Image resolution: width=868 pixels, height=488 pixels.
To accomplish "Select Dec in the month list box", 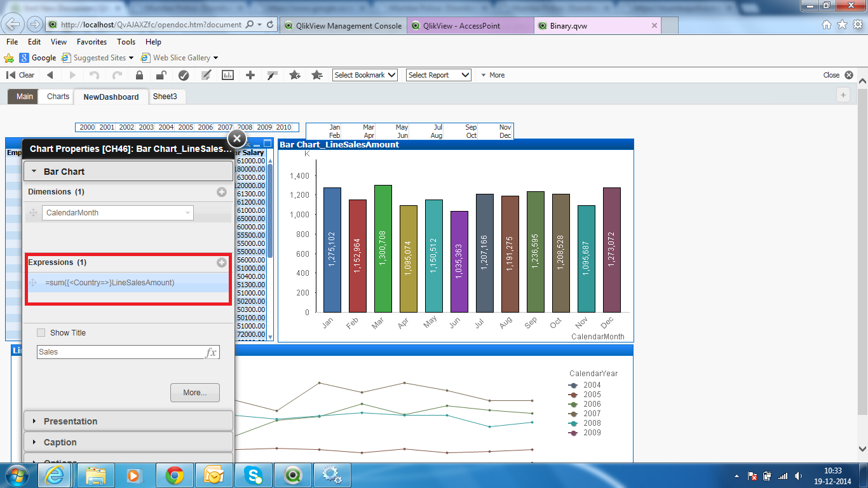I will point(505,135).
